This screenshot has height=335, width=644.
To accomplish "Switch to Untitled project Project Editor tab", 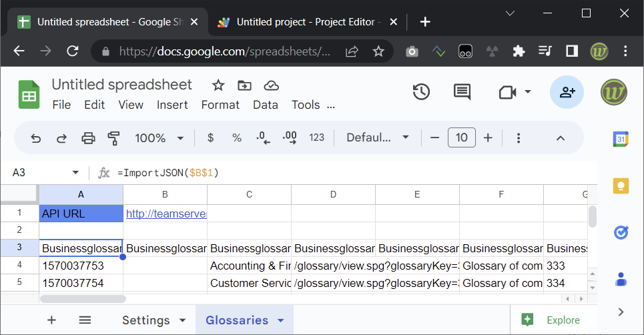I will (x=307, y=22).
